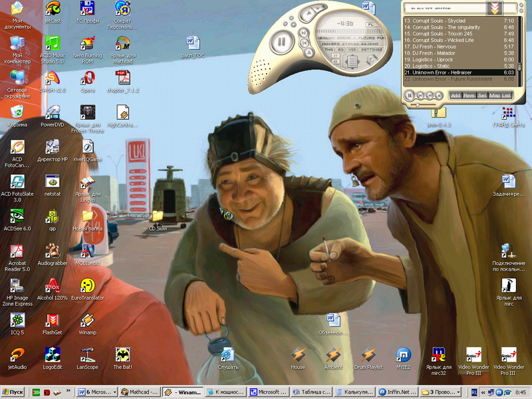The image size is (532, 399).
Task: Select the jetAudio desktop icon
Action: (x=17, y=358)
